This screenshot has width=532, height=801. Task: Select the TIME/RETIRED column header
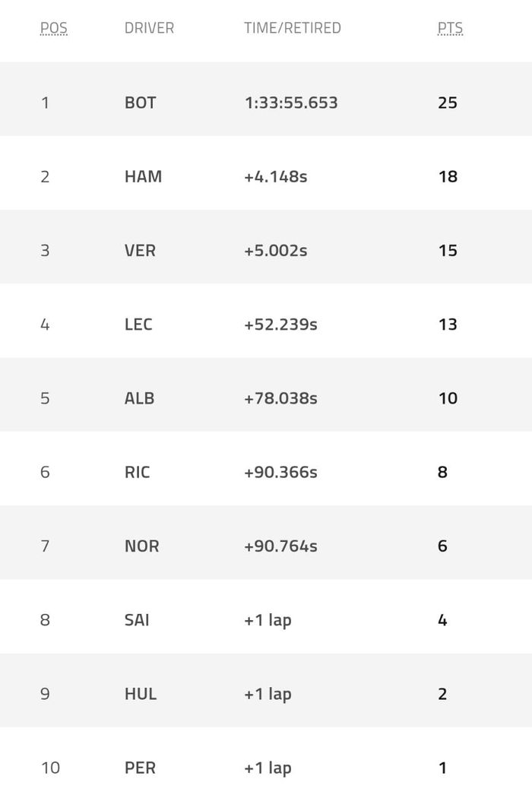pos(293,28)
